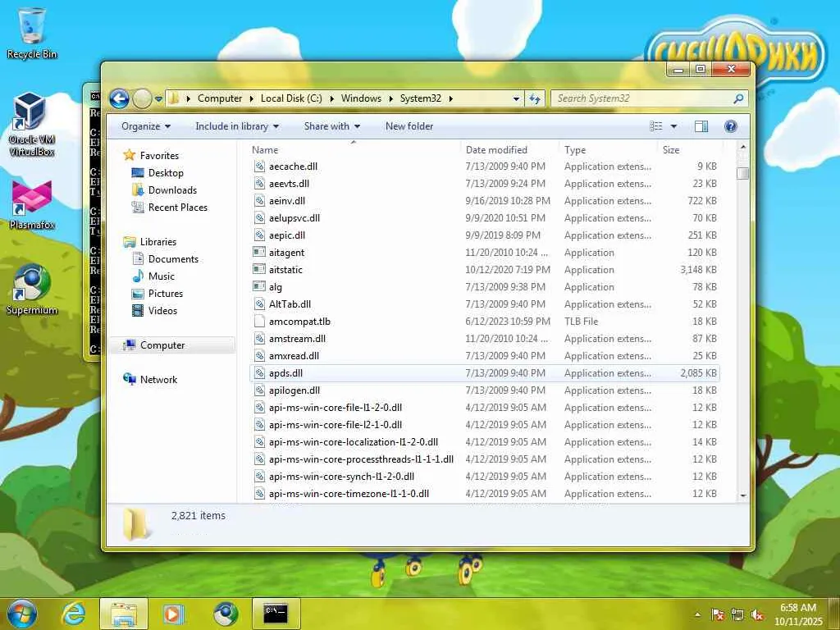This screenshot has width=840, height=630.
Task: Click the Change your view icon
Action: point(656,126)
